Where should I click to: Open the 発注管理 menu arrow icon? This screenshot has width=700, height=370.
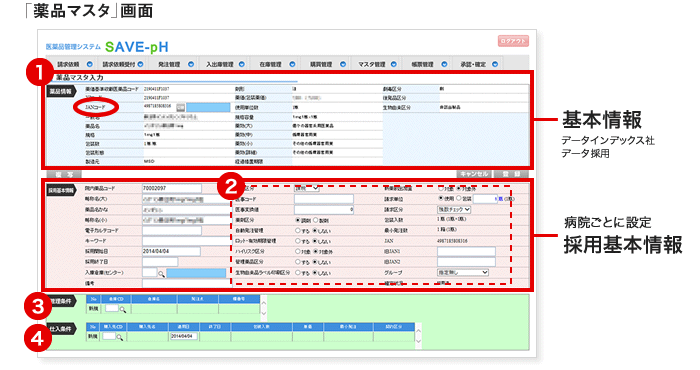click(x=191, y=64)
